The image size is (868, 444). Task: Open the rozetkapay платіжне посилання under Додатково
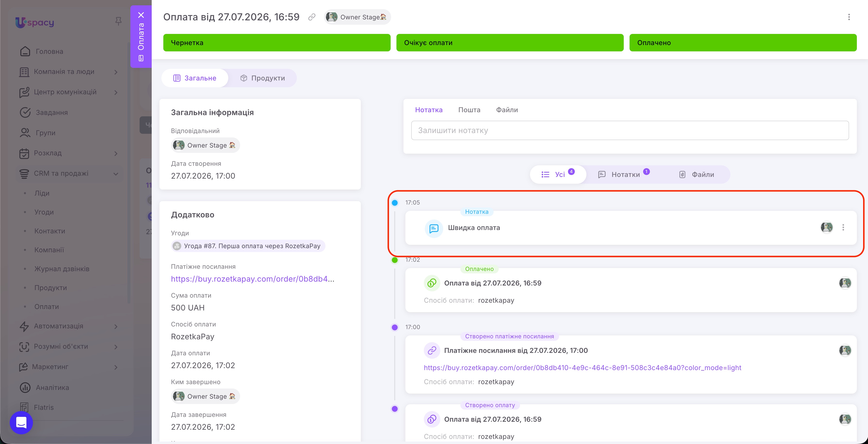click(x=253, y=279)
